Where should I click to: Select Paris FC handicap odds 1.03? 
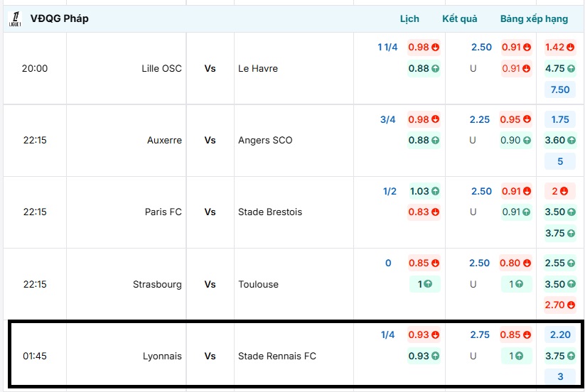click(424, 192)
